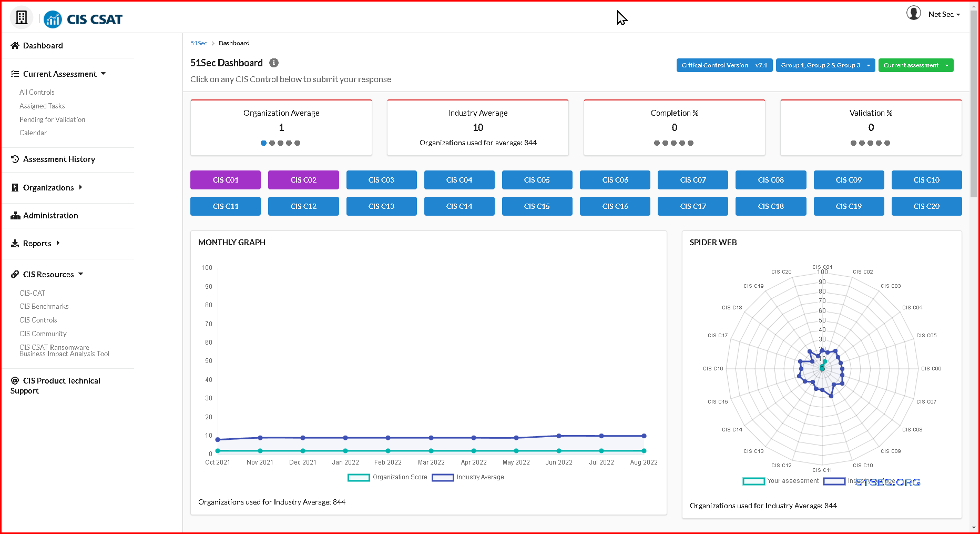Open CIS Benchmarks resource

44,306
